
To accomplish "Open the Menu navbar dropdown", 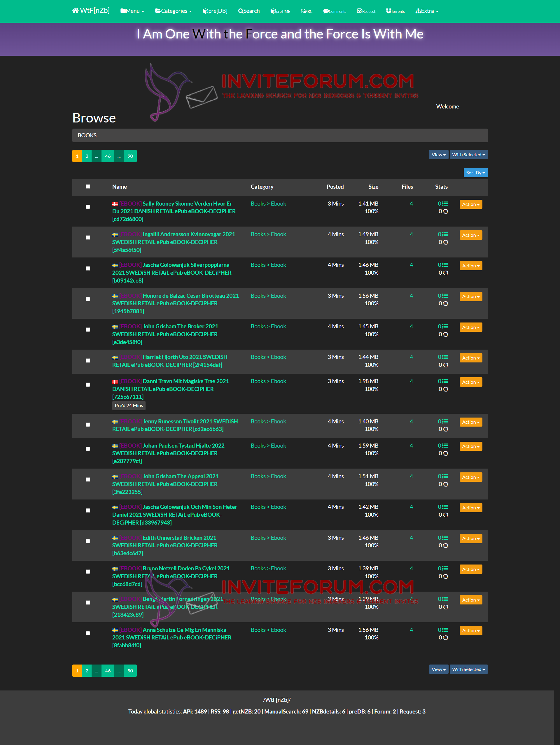I will point(132,11).
